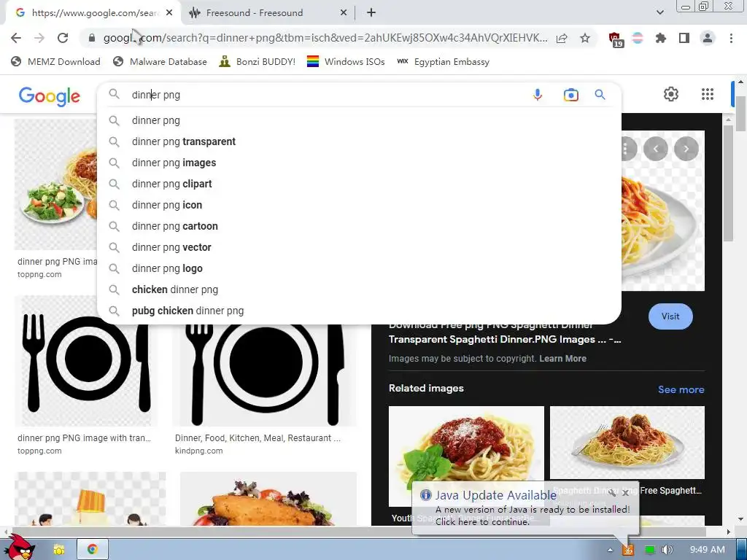
Task: Toggle the Chrome side panel
Action: tap(684, 38)
